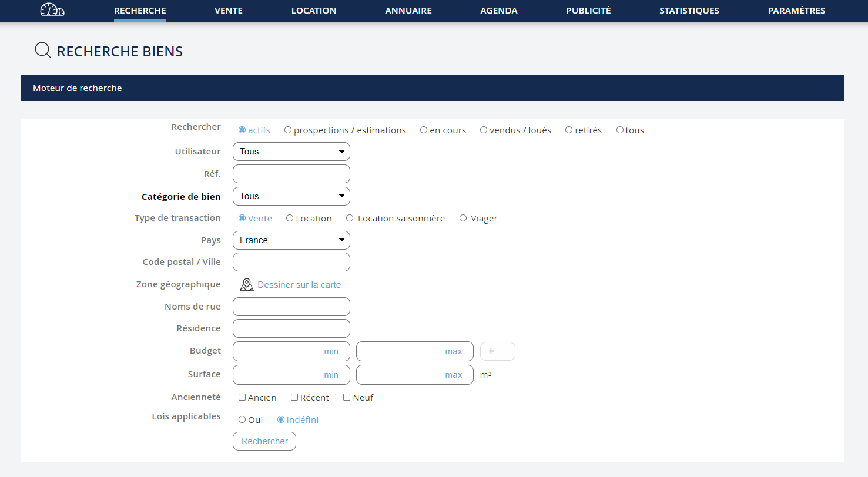
Task: Click the Budget min input field
Action: (x=291, y=351)
